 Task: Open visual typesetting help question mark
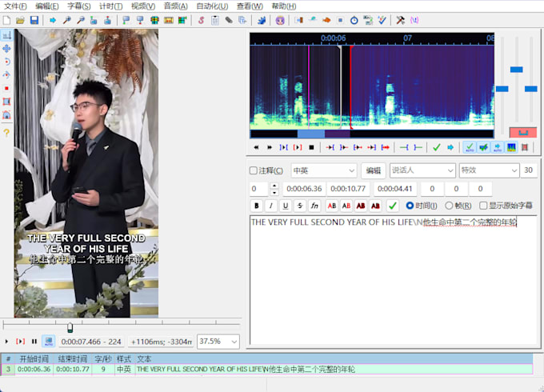[6, 133]
